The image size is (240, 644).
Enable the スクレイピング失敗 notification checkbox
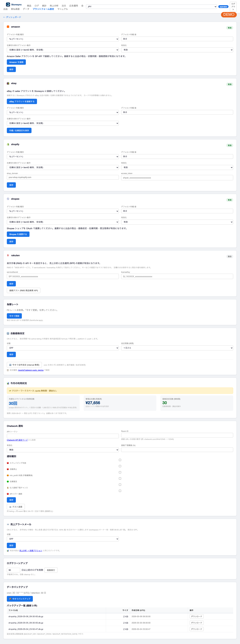[120, 460]
